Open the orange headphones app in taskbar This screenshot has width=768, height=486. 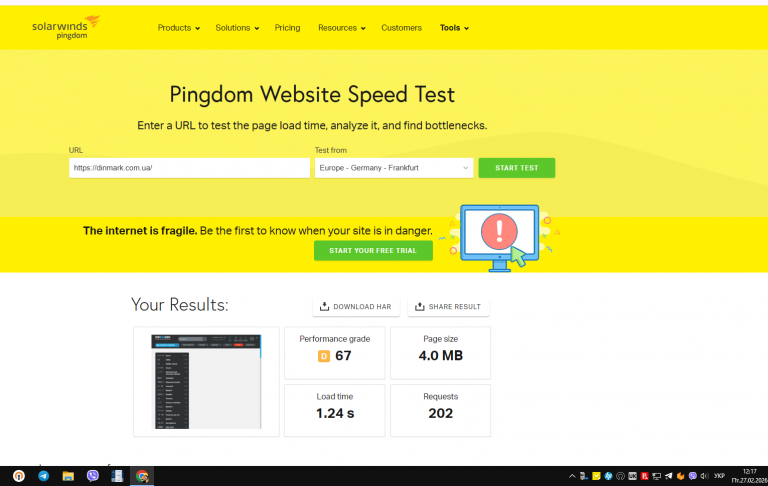click(19, 476)
